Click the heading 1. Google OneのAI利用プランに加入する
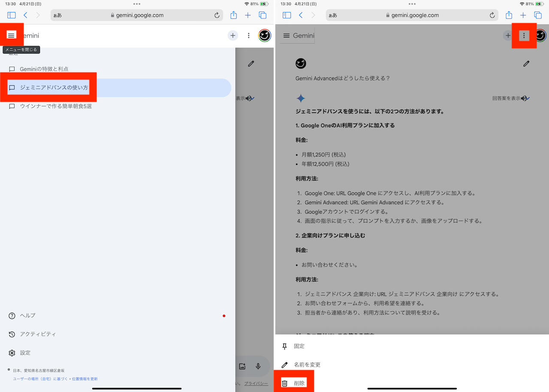The height and width of the screenshot is (392, 549). tap(345, 126)
